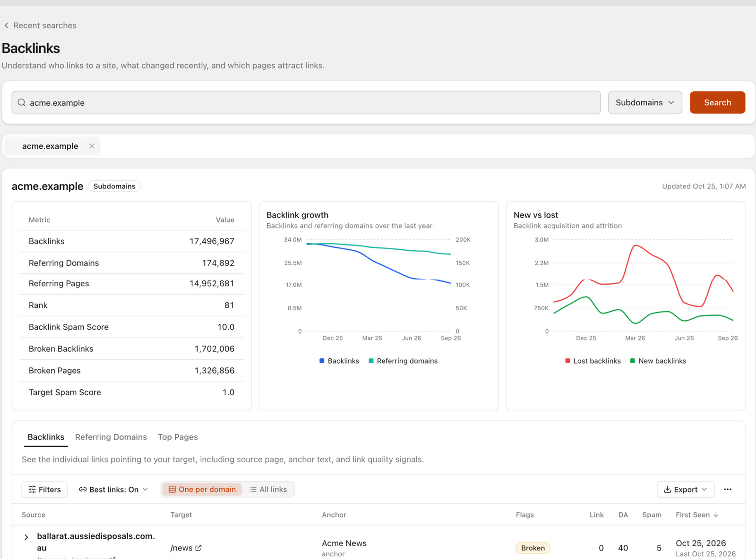
Task: Sort by First Seen using the arrow icon
Action: tap(716, 515)
